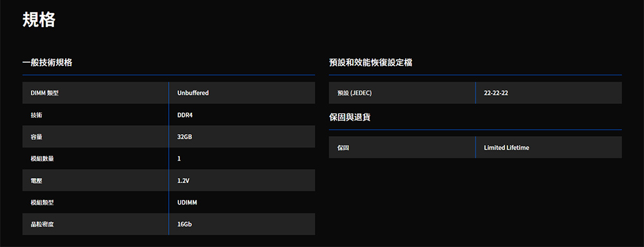Click the 保固與退貨 section title

350,117
